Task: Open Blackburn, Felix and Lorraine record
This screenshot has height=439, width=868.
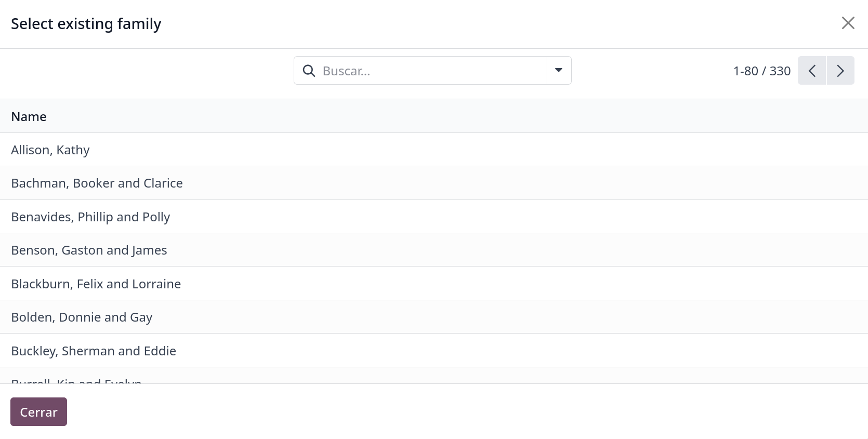Action: click(96, 284)
